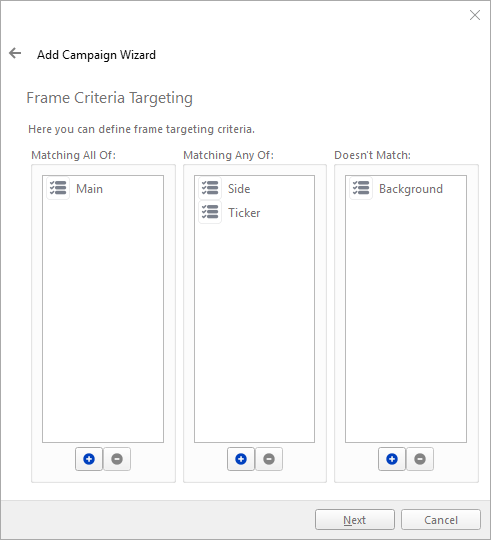Screen dimensions: 491x540
Task: Remove a criterion from Matching Any Of
Action: tap(269, 459)
